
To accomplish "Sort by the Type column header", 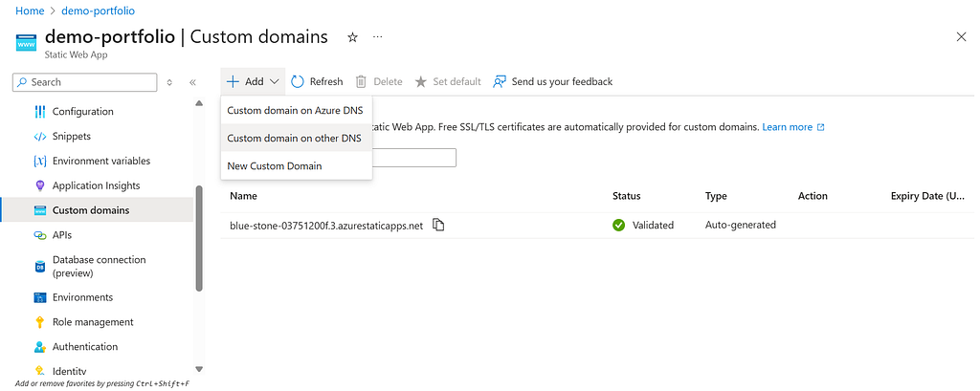I will click(716, 195).
